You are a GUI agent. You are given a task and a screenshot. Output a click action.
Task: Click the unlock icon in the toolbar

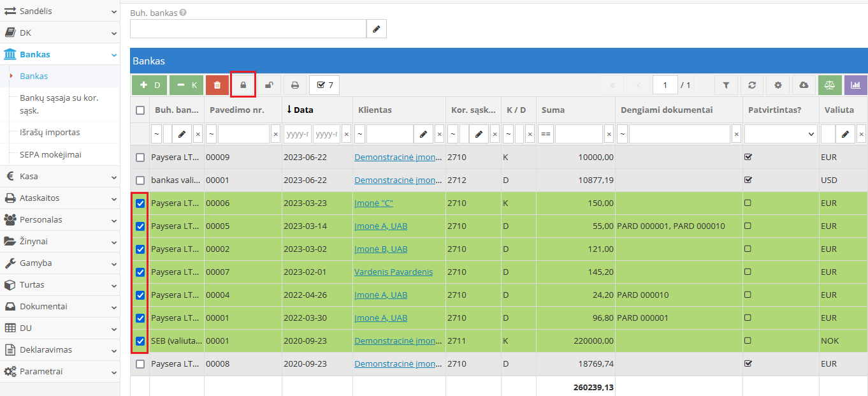pyautogui.click(x=269, y=85)
